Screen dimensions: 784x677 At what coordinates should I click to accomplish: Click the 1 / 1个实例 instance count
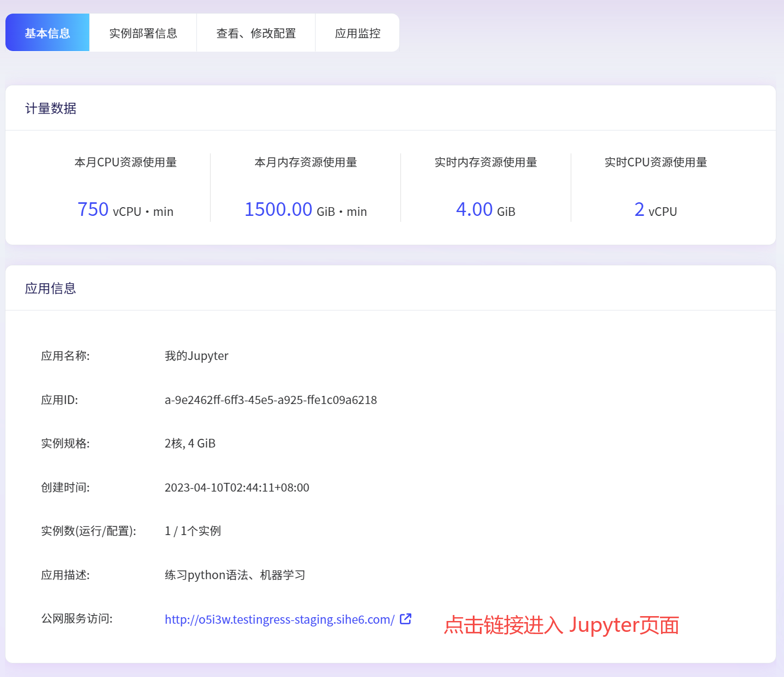click(x=193, y=531)
